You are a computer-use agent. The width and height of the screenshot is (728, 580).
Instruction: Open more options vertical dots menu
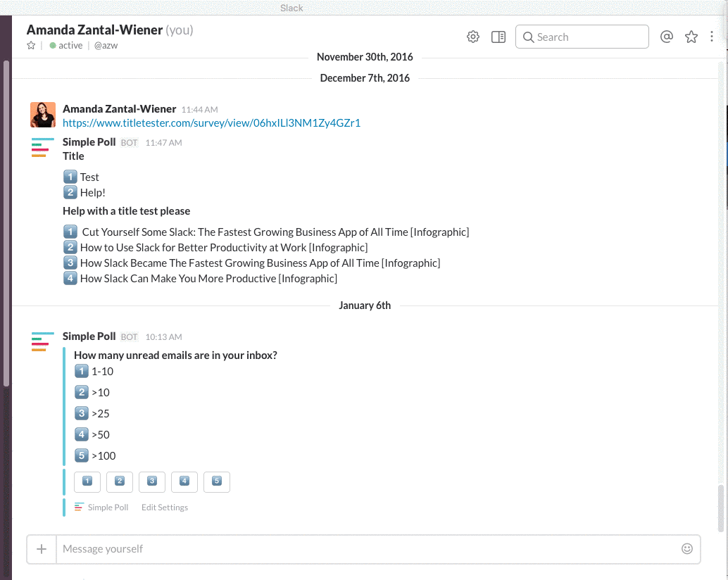coord(713,37)
